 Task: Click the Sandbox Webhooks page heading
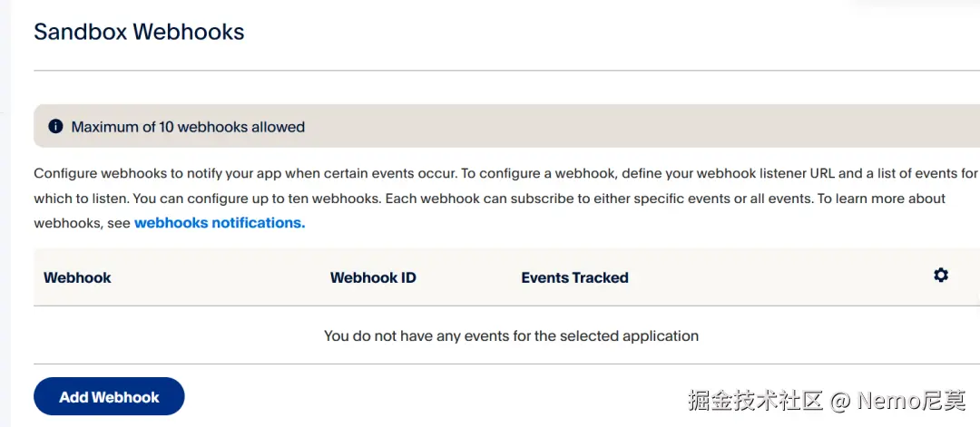coord(139,32)
